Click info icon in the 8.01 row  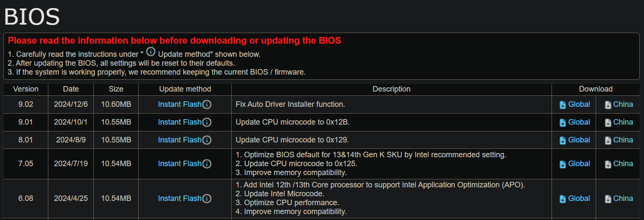(207, 140)
